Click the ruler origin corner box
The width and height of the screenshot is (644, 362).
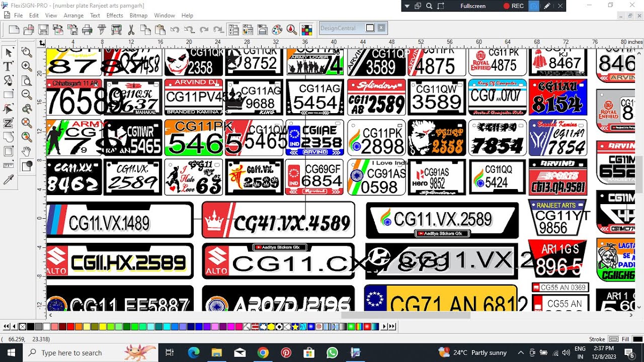click(x=42, y=43)
